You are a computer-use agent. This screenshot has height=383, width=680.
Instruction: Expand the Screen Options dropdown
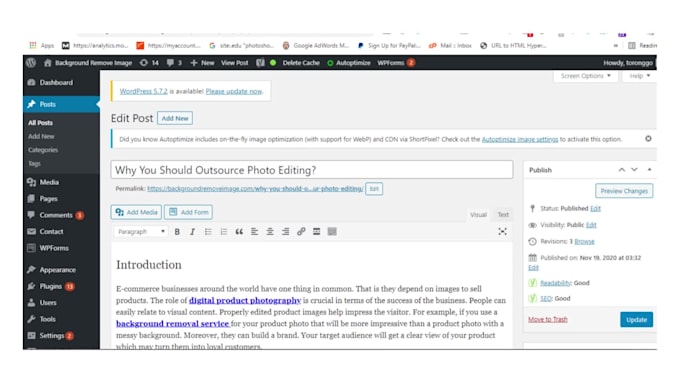[585, 76]
